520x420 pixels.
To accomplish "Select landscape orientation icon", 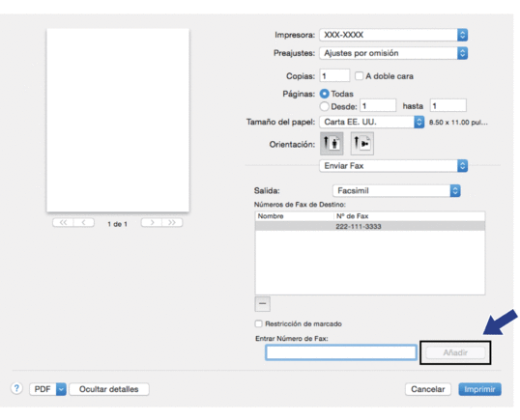I will click(362, 144).
